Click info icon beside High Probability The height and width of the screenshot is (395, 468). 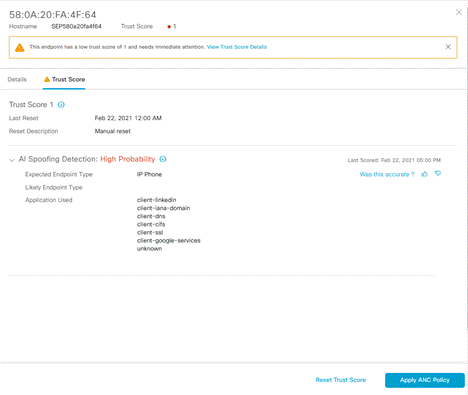(163, 159)
